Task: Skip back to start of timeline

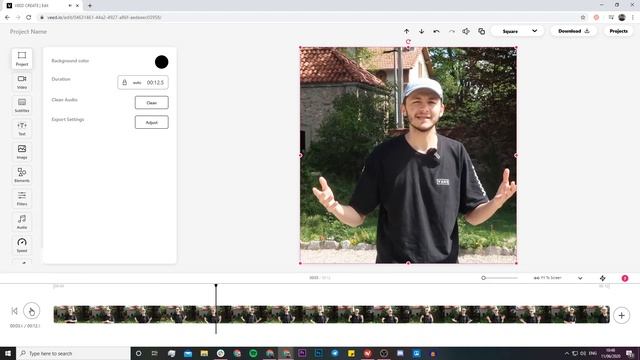Action: click(14, 311)
